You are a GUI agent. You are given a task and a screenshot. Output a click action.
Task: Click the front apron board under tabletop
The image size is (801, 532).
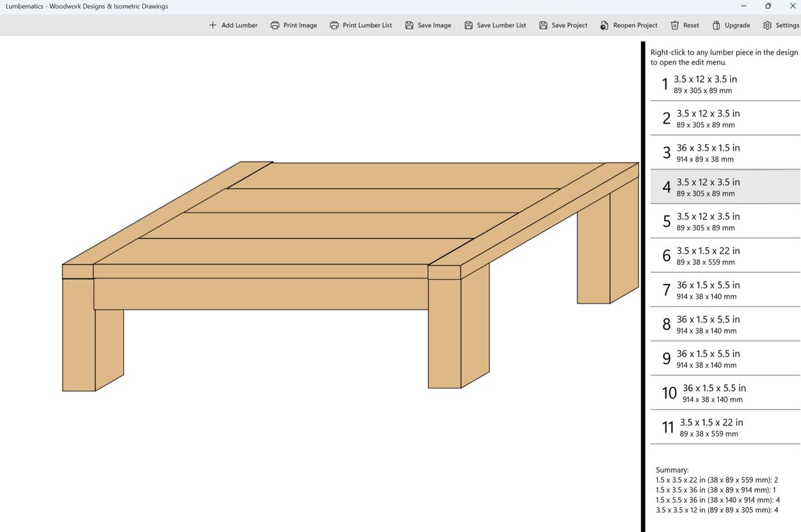[x=260, y=294]
